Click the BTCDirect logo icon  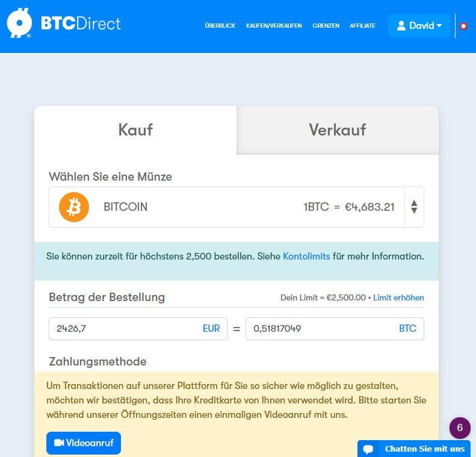click(19, 23)
